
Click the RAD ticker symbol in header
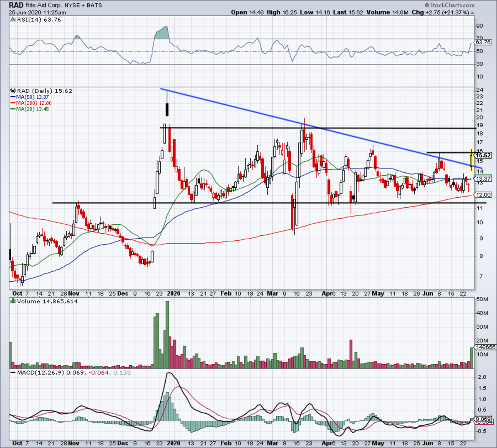16,5
